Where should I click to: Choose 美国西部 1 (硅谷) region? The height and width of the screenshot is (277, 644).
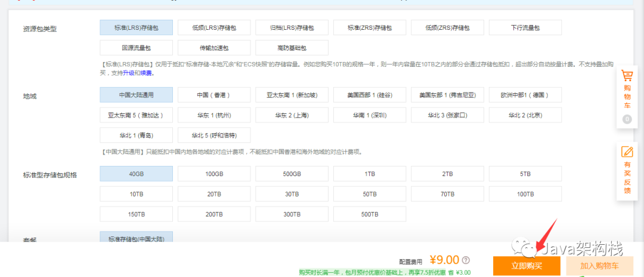(x=370, y=95)
